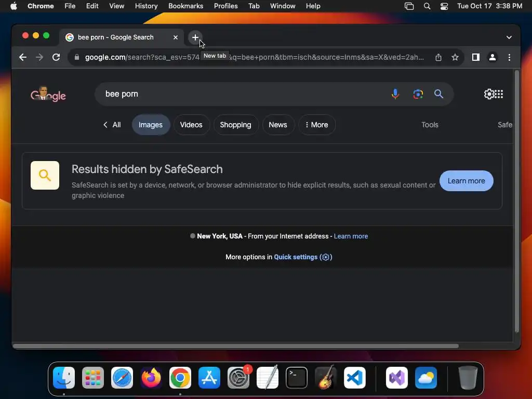Launch Firefox from the Dock
Screen dimensions: 532x399
pyautogui.click(x=151, y=378)
